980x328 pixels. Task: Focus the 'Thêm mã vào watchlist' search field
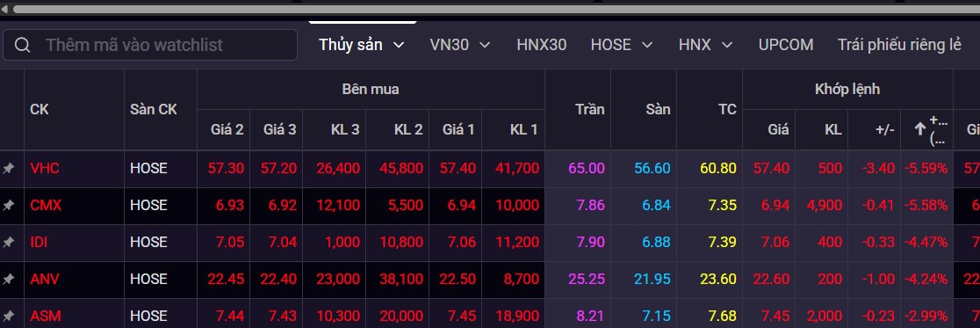150,45
